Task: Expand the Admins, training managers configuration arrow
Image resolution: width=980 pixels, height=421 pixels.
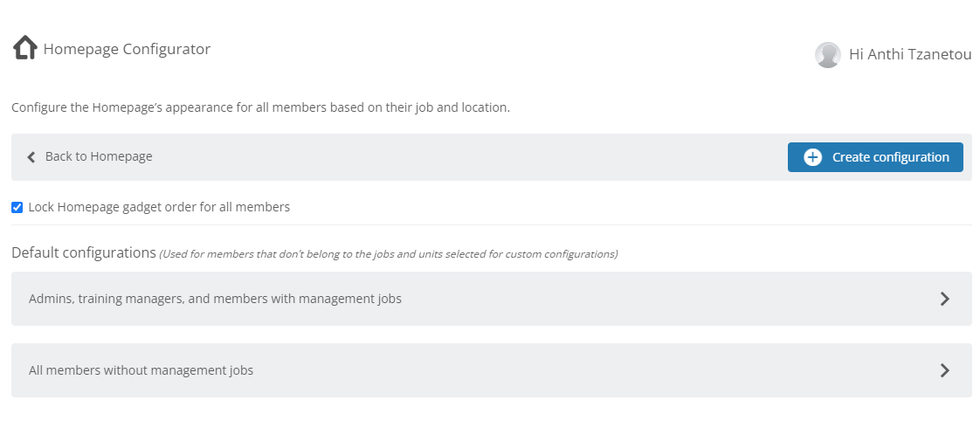Action: point(945,300)
